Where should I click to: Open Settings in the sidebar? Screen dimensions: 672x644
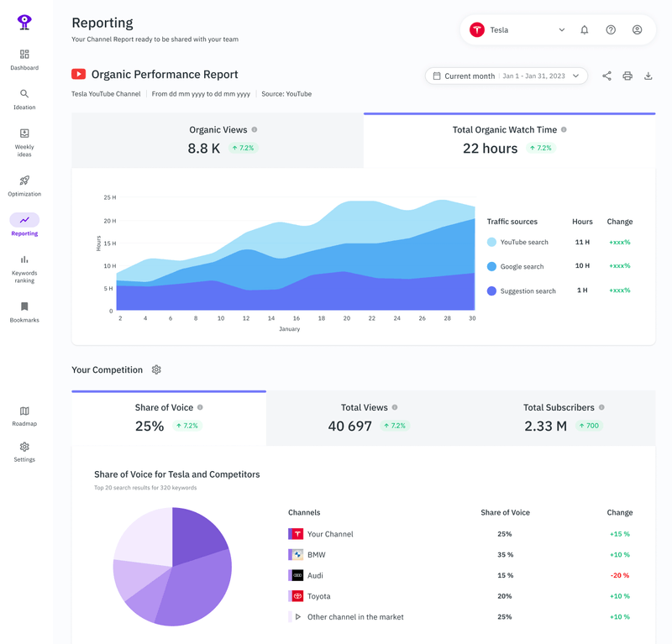pyautogui.click(x=24, y=452)
